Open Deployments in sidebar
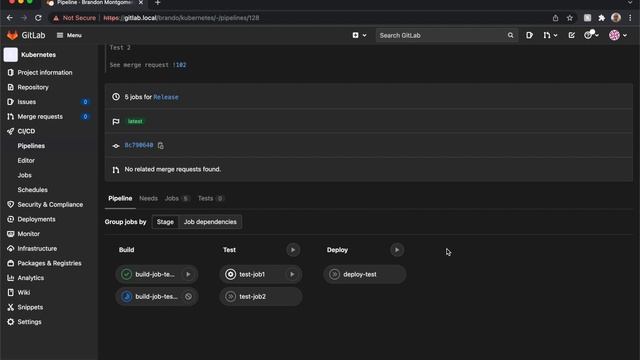This screenshot has width=640, height=360. 36,220
